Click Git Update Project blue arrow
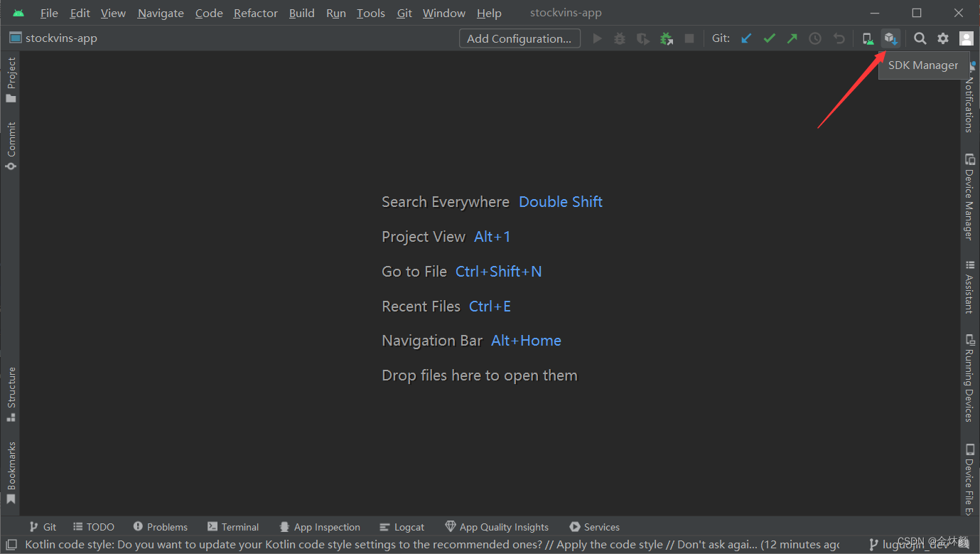 pyautogui.click(x=746, y=38)
